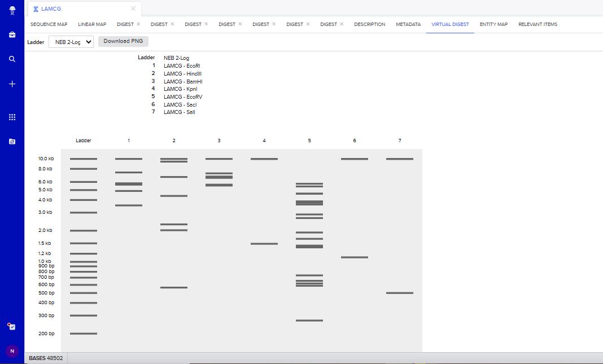Close the DIGEST tab next to LINEAR MAP
The image size is (603, 364).
138,24
